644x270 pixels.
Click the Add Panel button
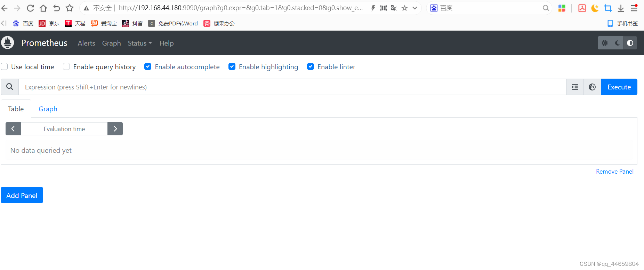pyautogui.click(x=22, y=195)
